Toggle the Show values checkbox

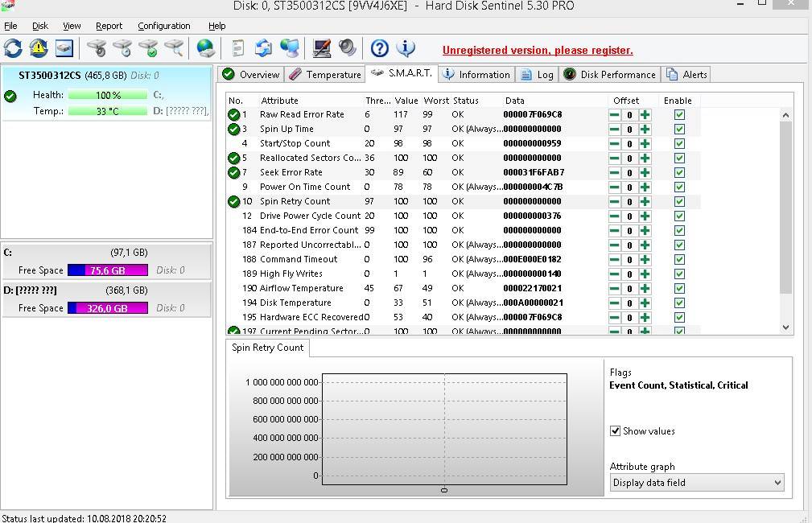(616, 431)
